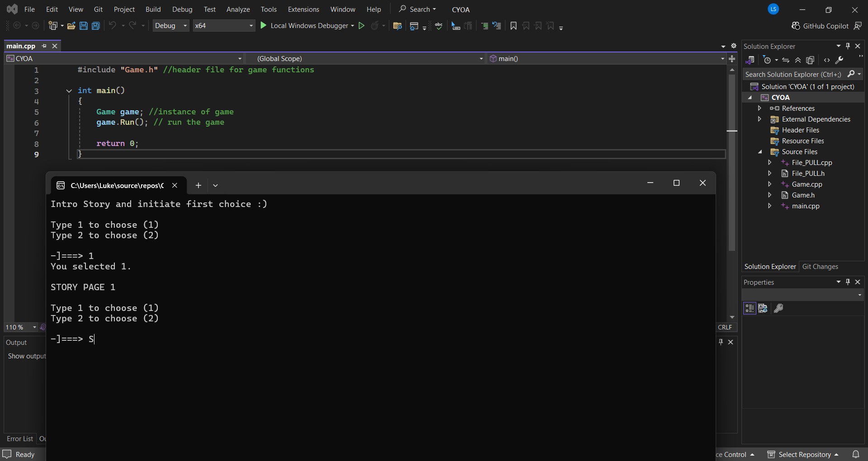
Task: Open Properties wrench icon in Solution Explorer
Action: [840, 60]
